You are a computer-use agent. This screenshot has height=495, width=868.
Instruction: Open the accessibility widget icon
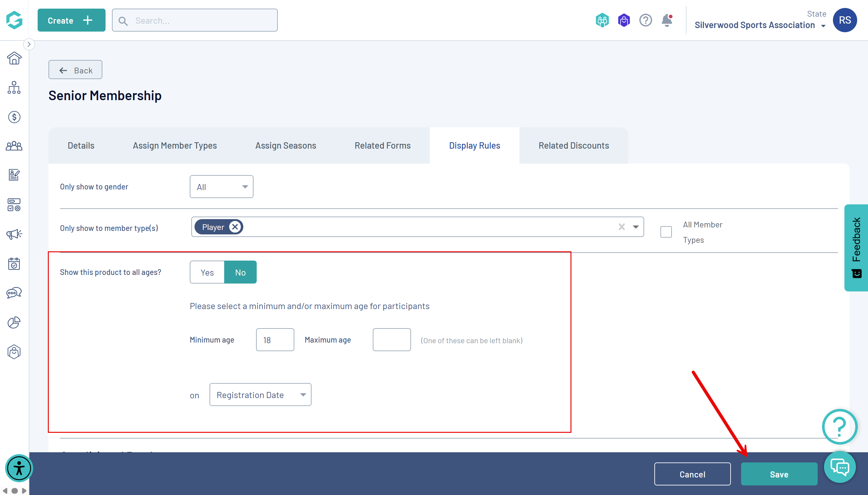19,469
